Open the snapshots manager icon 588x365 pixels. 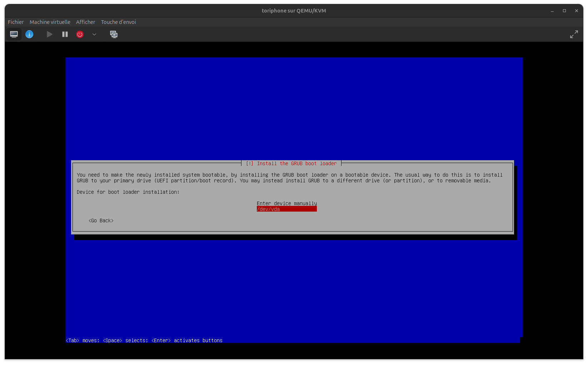[x=114, y=34]
